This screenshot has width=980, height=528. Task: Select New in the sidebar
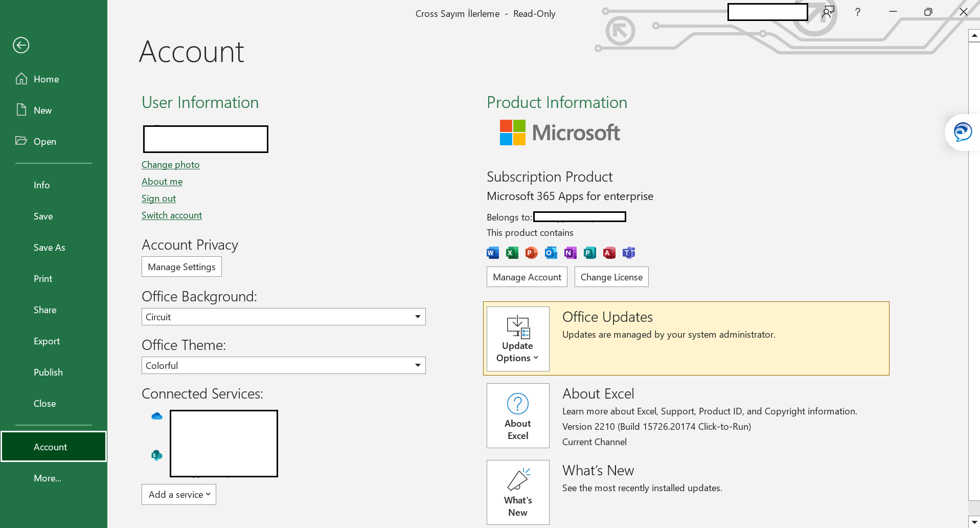point(54,111)
